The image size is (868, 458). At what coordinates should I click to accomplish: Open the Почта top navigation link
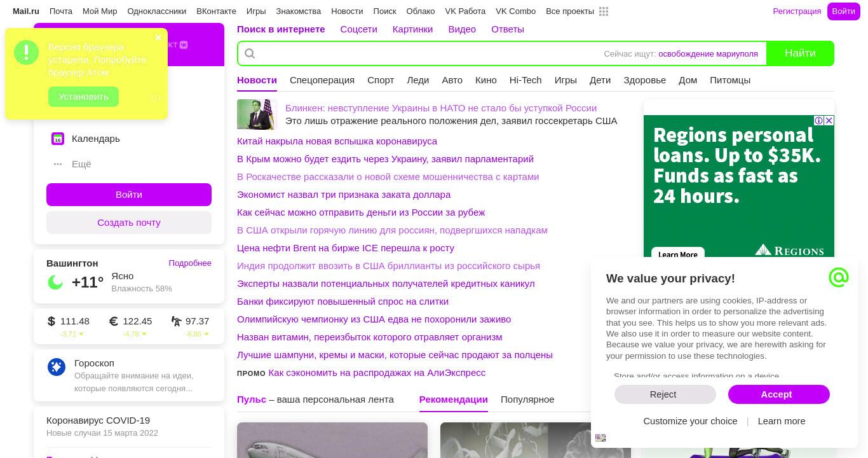[61, 11]
